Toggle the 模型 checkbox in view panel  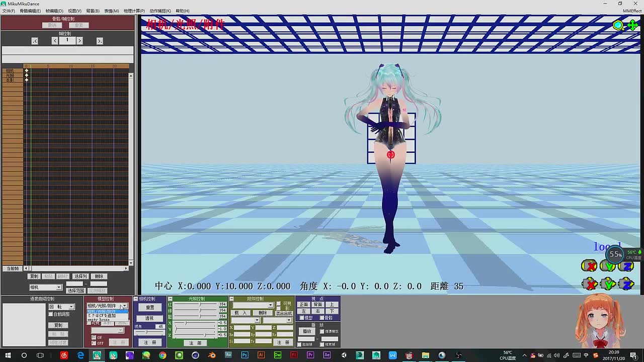pyautogui.click(x=301, y=318)
